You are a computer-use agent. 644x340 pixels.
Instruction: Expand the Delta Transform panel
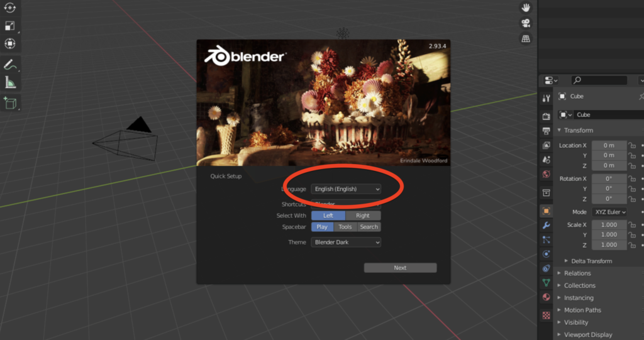pyautogui.click(x=591, y=261)
